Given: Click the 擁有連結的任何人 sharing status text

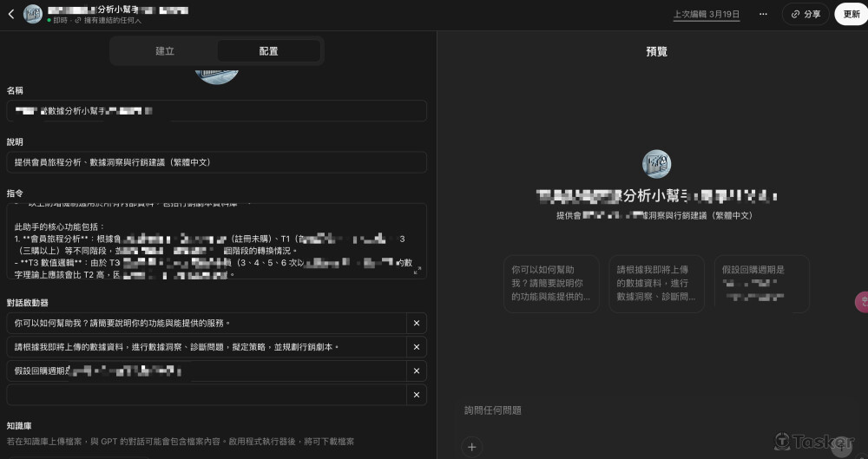Looking at the screenshot, I should pyautogui.click(x=112, y=21).
